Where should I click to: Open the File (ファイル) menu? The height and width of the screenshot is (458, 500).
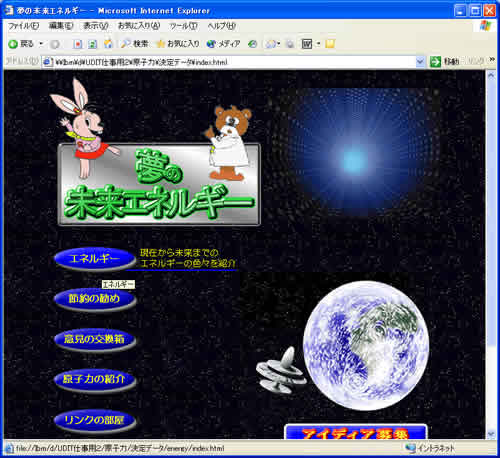pyautogui.click(x=23, y=26)
